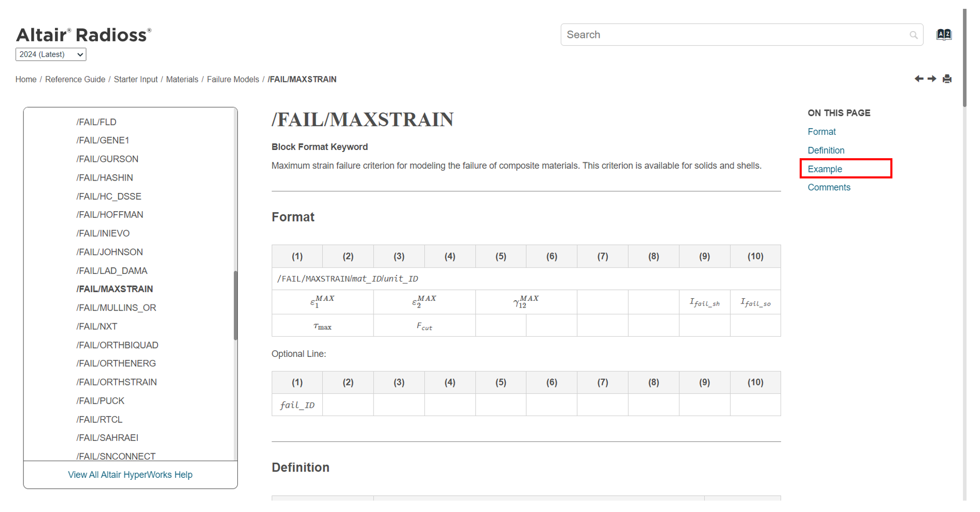980x512 pixels.
Task: Jump to the Comments section
Action: pos(829,187)
